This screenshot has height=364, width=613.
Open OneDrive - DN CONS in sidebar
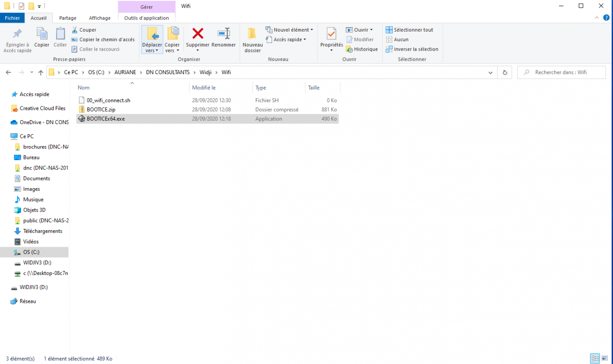coord(40,122)
